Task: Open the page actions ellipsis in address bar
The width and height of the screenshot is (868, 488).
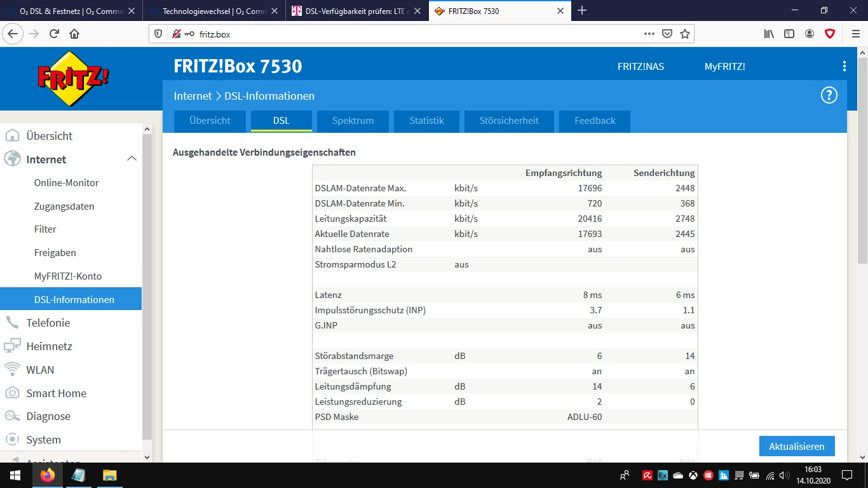Action: (x=649, y=34)
